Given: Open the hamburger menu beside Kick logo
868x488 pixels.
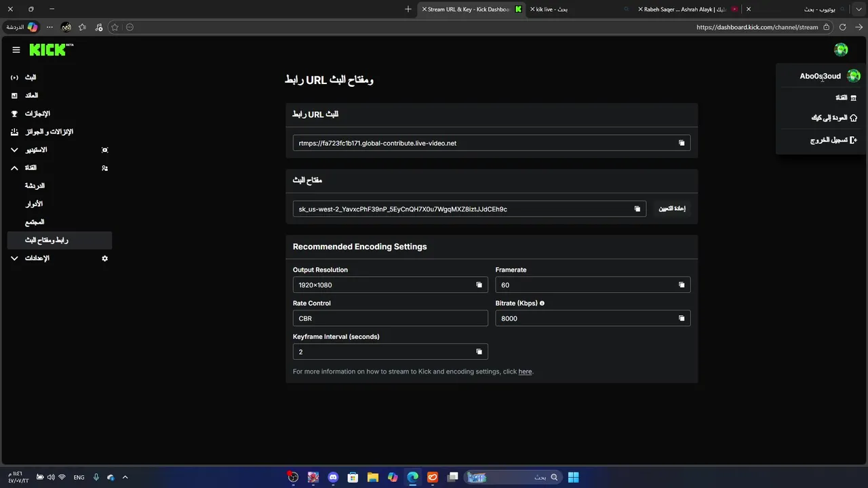Looking at the screenshot, I should (16, 49).
